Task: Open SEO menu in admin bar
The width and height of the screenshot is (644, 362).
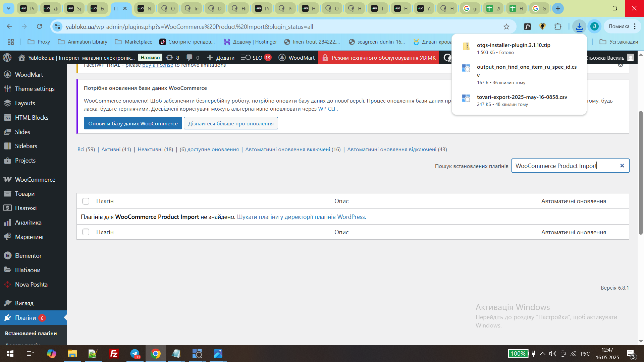Action: coord(256,58)
